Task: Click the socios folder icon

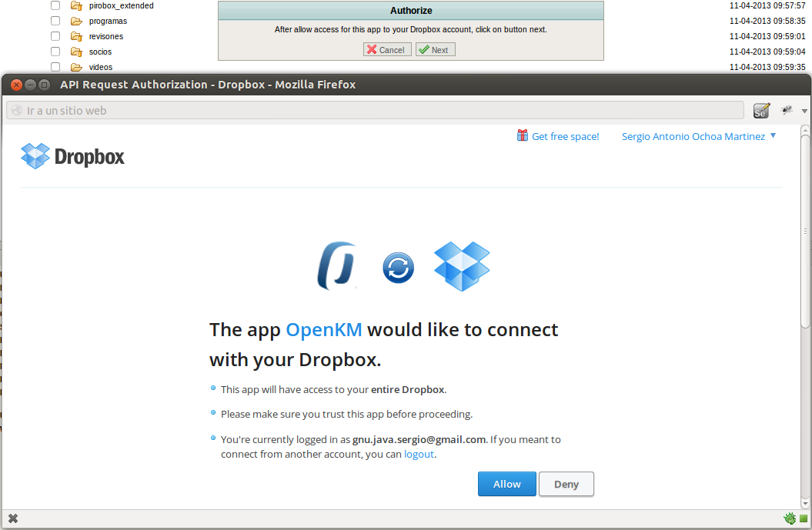Action: pos(77,52)
